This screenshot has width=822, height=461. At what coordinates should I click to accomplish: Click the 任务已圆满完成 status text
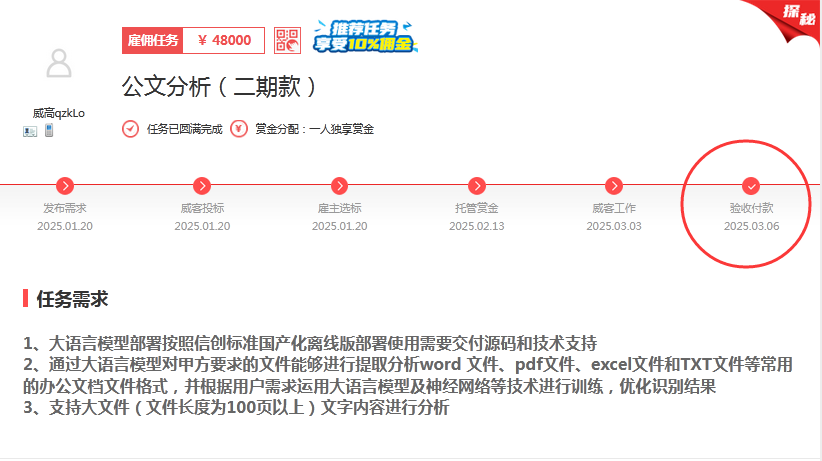pyautogui.click(x=185, y=129)
